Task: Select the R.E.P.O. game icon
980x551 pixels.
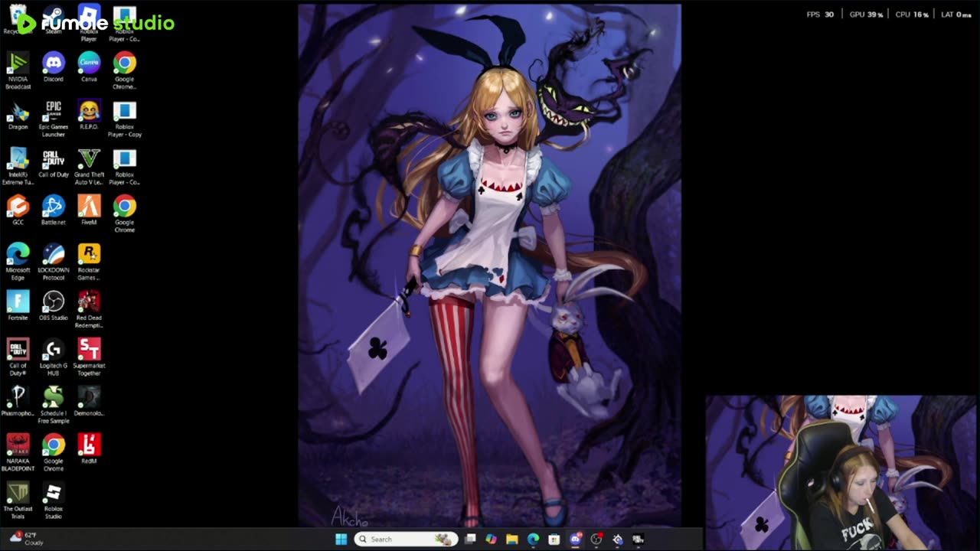Action: click(89, 115)
